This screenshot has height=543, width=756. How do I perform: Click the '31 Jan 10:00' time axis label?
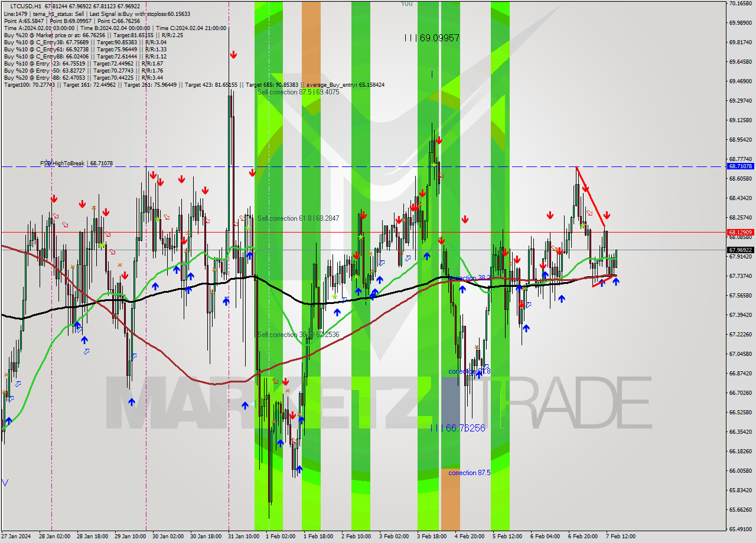coord(244,537)
